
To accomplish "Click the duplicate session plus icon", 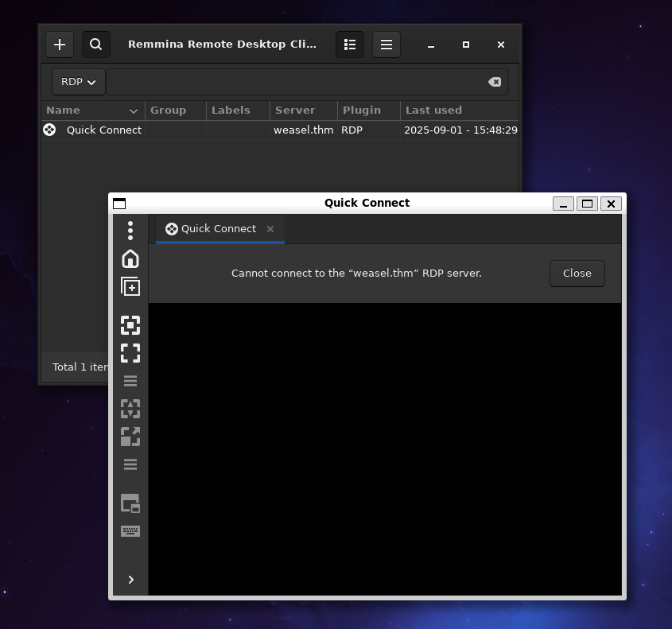I will click(130, 286).
